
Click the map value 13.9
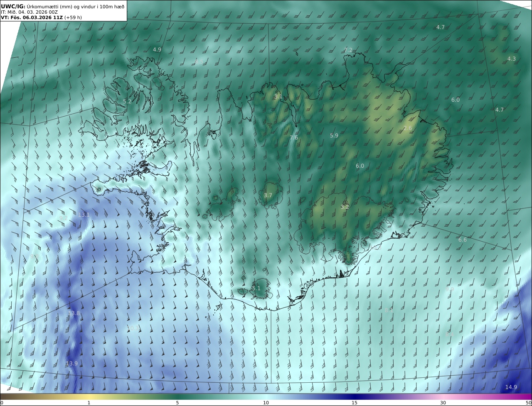[x=71, y=364]
